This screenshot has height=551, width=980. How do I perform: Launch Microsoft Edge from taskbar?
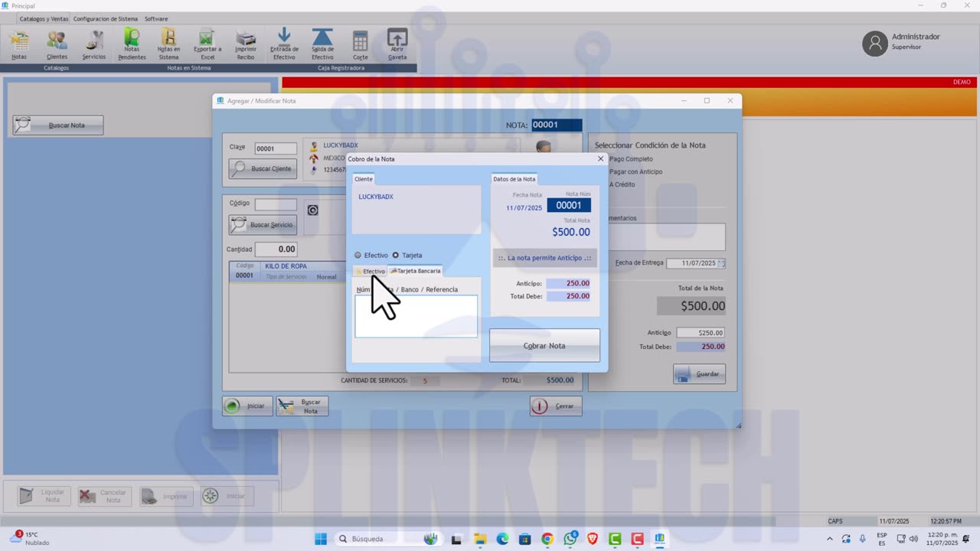(x=502, y=539)
